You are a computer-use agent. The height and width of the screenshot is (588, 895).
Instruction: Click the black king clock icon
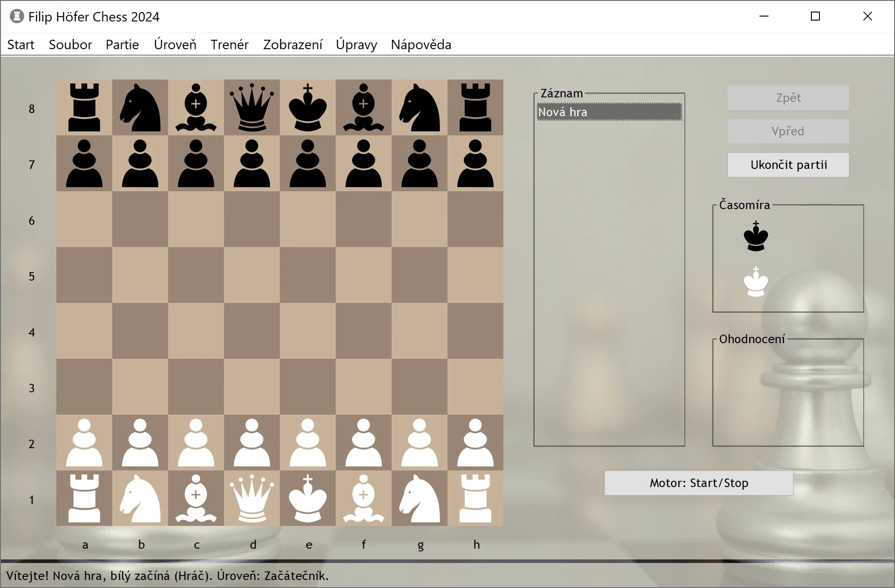point(756,236)
